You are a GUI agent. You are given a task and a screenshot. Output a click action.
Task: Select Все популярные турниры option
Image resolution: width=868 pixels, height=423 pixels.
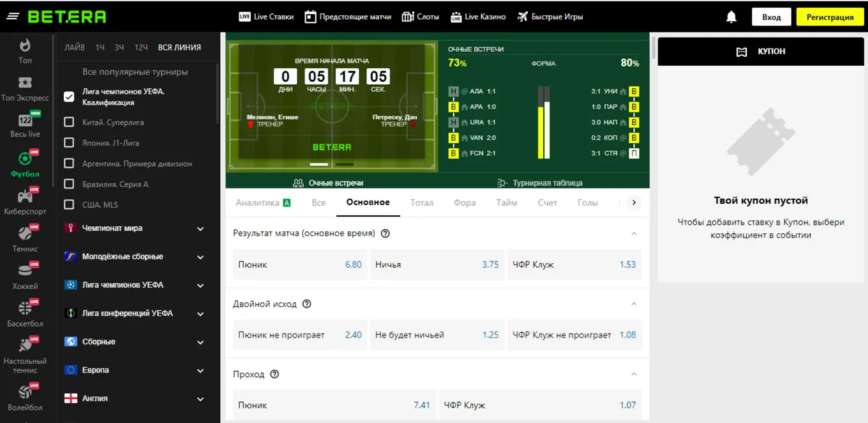point(135,72)
